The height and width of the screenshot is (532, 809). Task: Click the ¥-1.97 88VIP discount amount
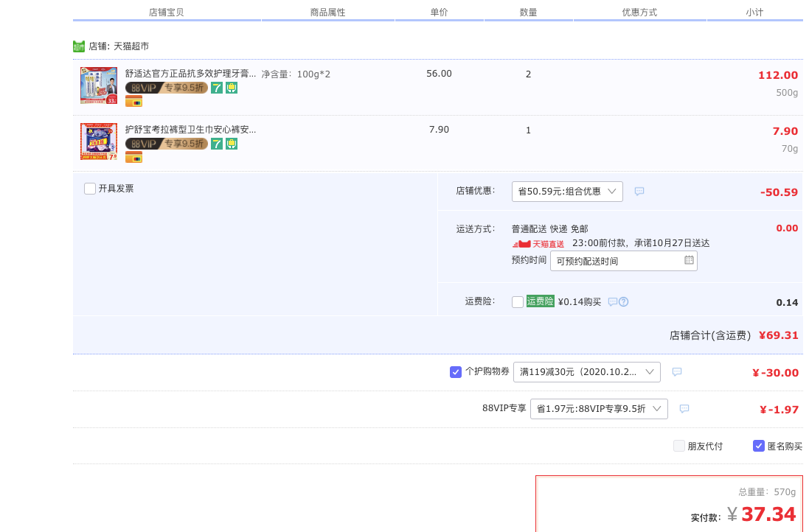coord(779,410)
